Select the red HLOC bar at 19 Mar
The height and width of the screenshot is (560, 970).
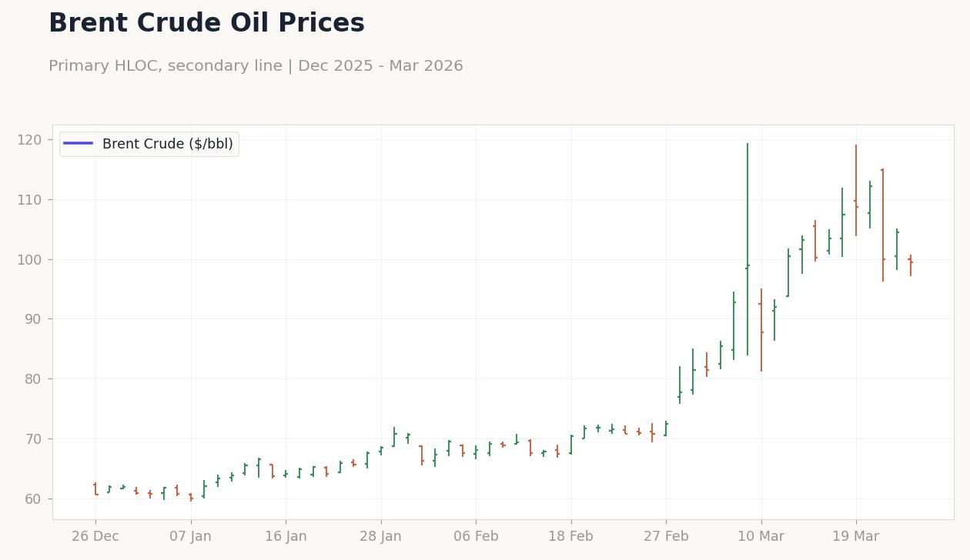[x=855, y=191]
